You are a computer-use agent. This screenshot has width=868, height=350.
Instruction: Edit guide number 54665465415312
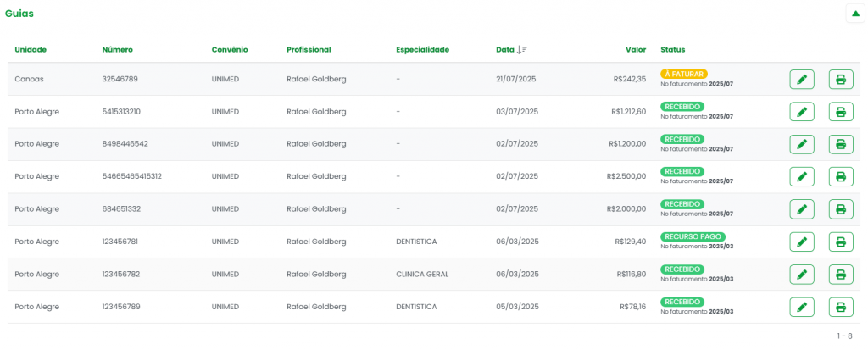point(801,176)
